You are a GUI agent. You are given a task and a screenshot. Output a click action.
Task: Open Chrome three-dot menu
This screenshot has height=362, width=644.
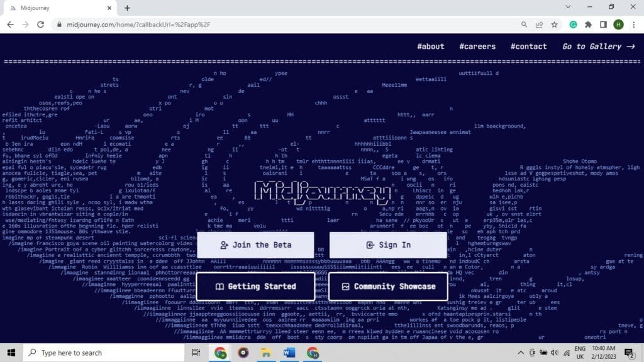point(634,25)
